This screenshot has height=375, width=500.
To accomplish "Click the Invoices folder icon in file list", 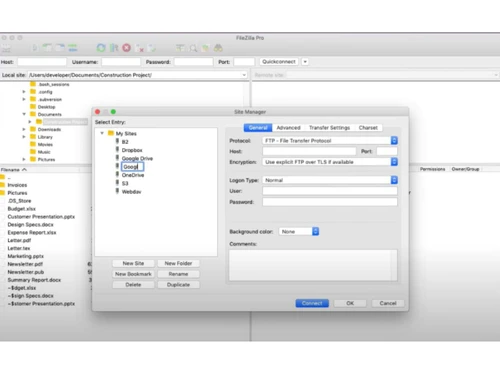I will point(3,185).
